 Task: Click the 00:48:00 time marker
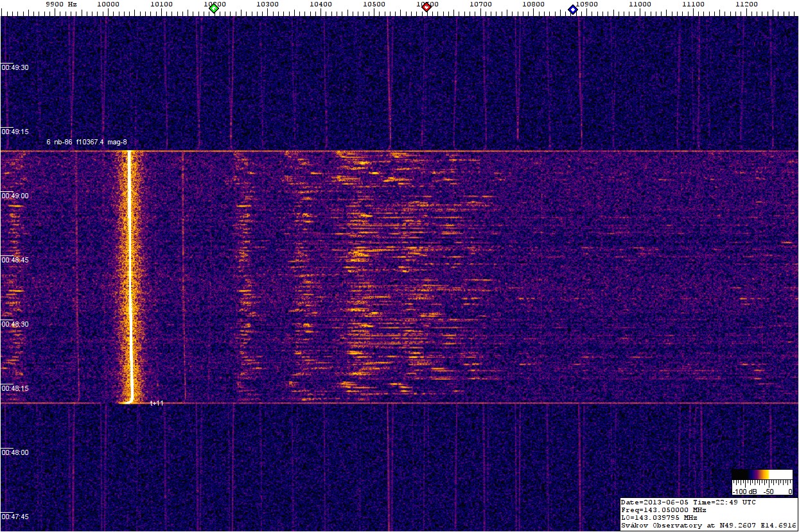[x=15, y=452]
